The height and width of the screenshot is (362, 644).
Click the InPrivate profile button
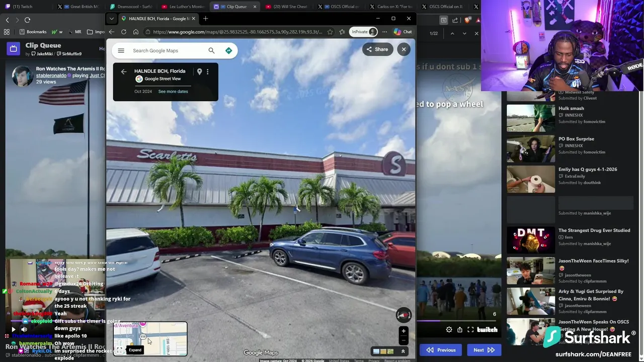[x=364, y=32]
